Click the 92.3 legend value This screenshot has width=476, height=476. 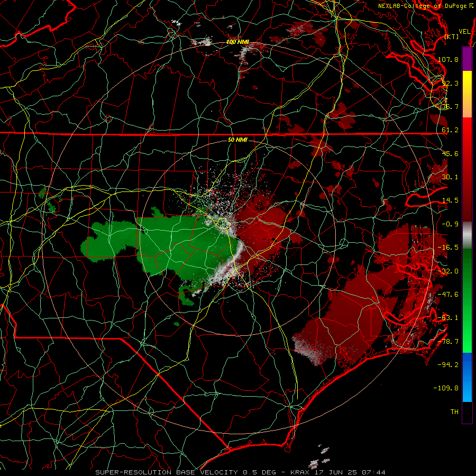[x=450, y=83]
